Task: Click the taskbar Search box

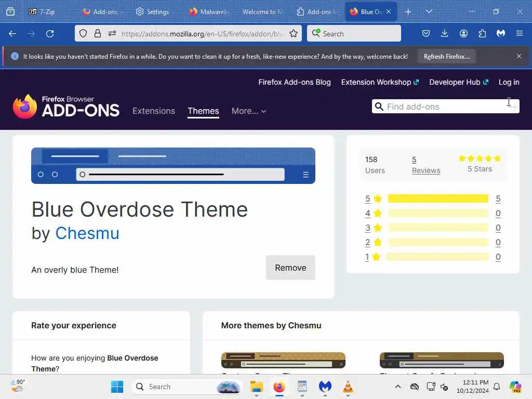Action: click(x=187, y=387)
